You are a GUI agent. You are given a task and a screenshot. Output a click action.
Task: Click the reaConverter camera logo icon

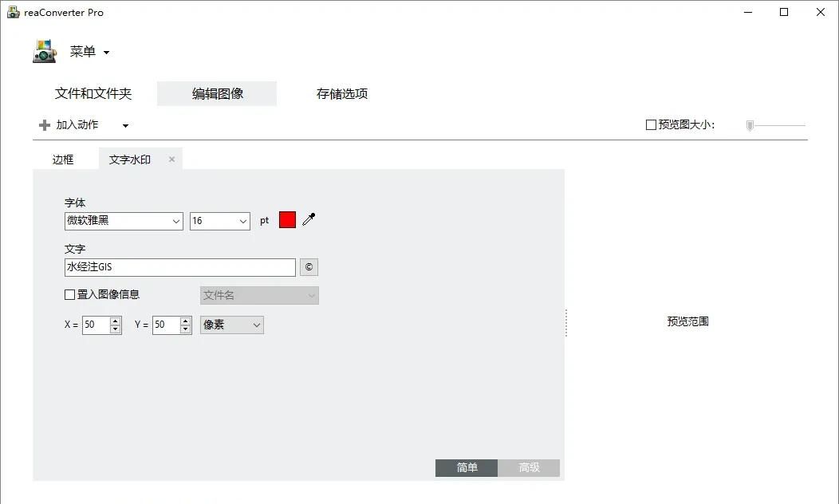coord(44,51)
